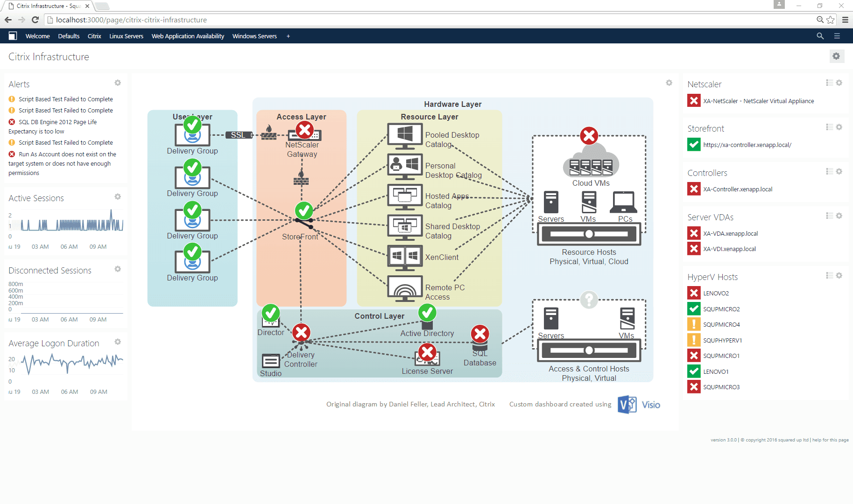Open the Visio diagram tile gear
This screenshot has height=504, width=853.
click(669, 83)
